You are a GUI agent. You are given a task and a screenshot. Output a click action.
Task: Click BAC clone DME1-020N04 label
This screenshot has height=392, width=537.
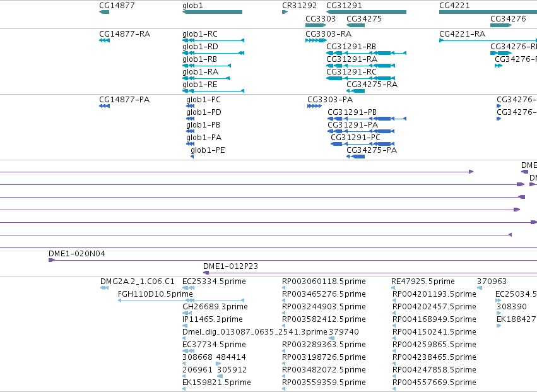[77, 254]
